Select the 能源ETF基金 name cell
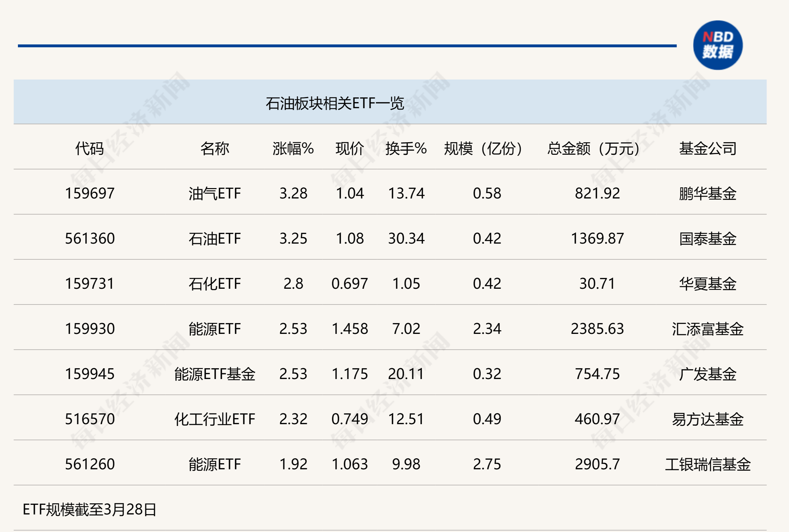The image size is (789, 532). pyautogui.click(x=215, y=374)
